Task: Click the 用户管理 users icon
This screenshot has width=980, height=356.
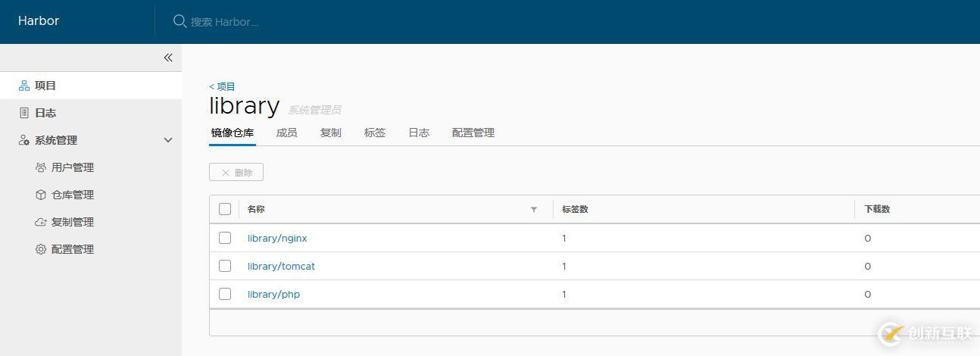Action: pos(41,167)
